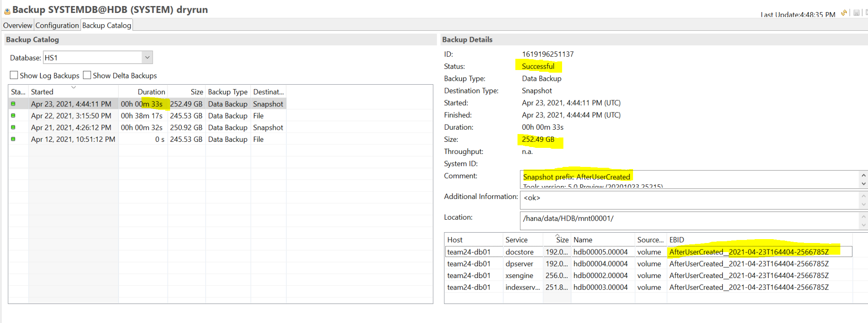The image size is (868, 323).
Task: Click the Source... column header
Action: pos(650,240)
